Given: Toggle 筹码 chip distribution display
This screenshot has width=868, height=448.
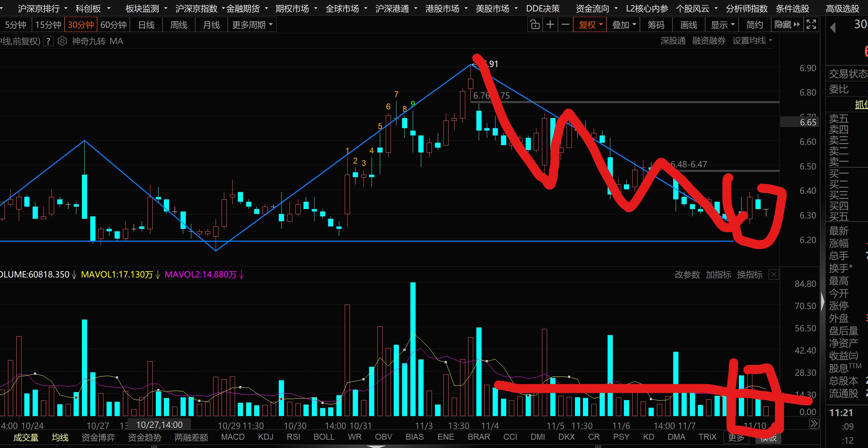Looking at the screenshot, I should point(656,25).
